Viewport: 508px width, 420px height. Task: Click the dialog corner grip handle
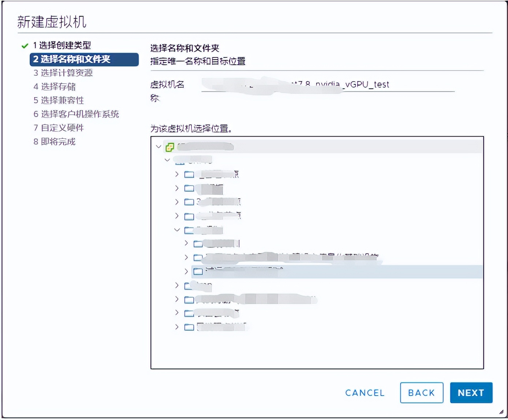pyautogui.click(x=501, y=412)
